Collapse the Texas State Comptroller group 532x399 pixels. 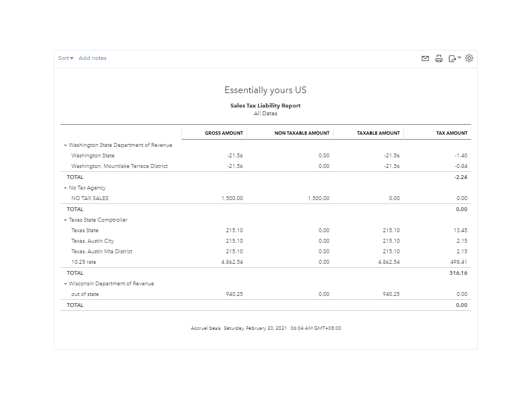[65, 220]
